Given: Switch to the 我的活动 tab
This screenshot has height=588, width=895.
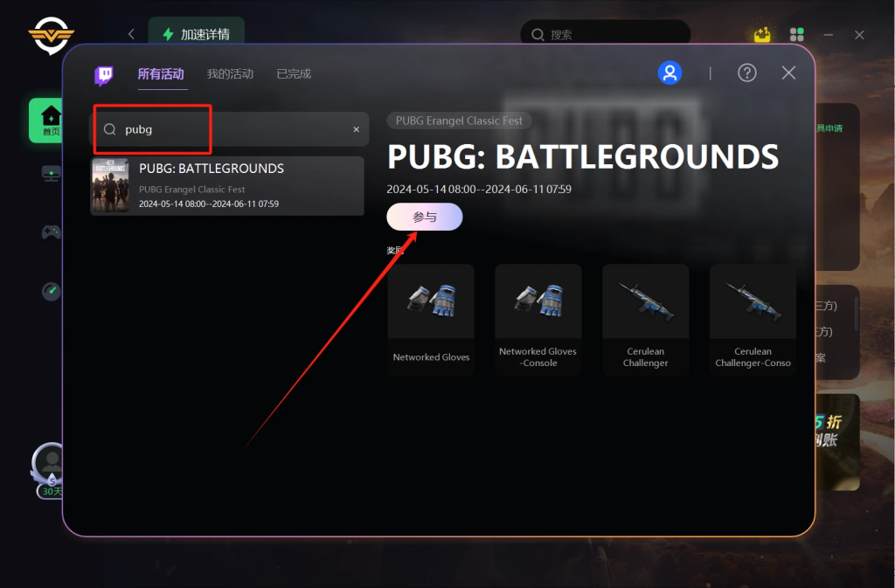Looking at the screenshot, I should click(x=230, y=74).
